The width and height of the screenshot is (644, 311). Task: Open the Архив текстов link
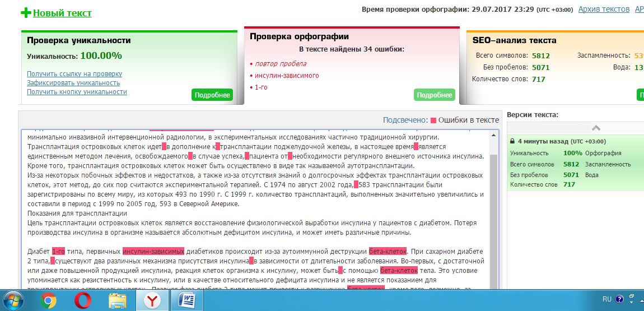[604, 9]
